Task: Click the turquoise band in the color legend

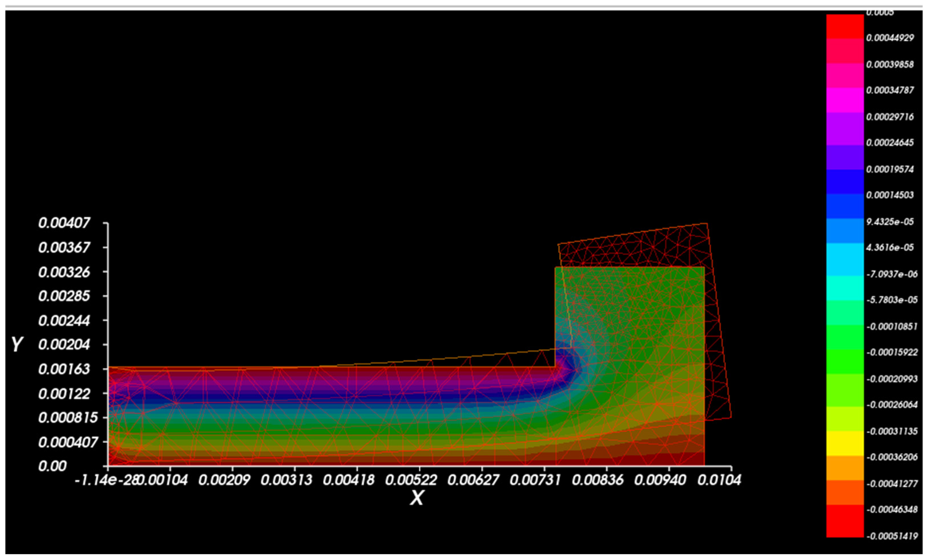Action: (845, 288)
